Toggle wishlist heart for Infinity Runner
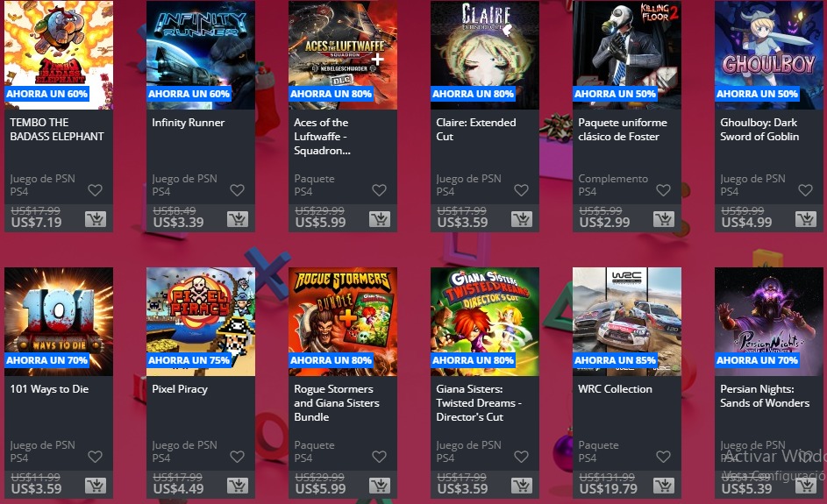 [238, 190]
